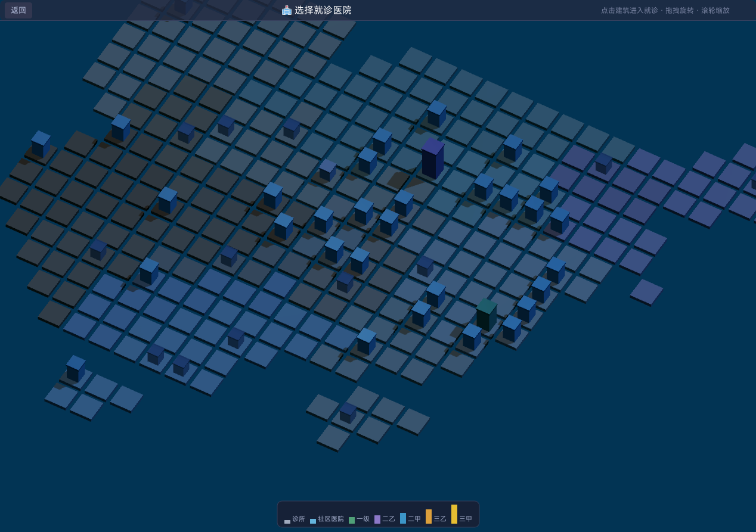
Task: Click the hospital icon beside 选择就诊医院 title
Action: [287, 10]
